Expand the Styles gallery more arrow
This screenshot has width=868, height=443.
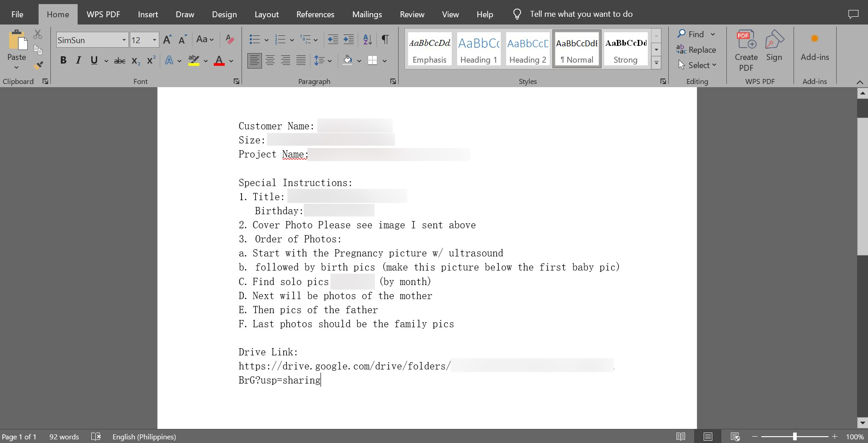(656, 64)
